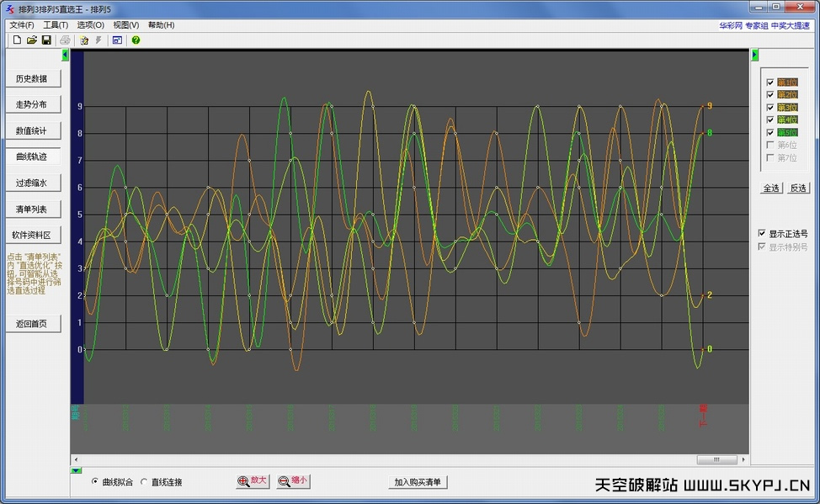
Task: Open the 工具(T) menu
Action: pos(56,25)
